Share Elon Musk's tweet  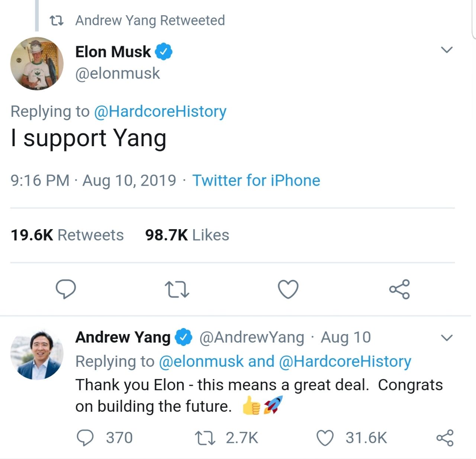[399, 289]
